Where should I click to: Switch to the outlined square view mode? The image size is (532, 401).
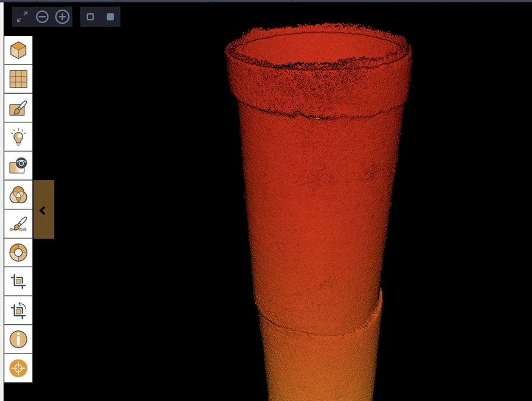click(x=90, y=16)
